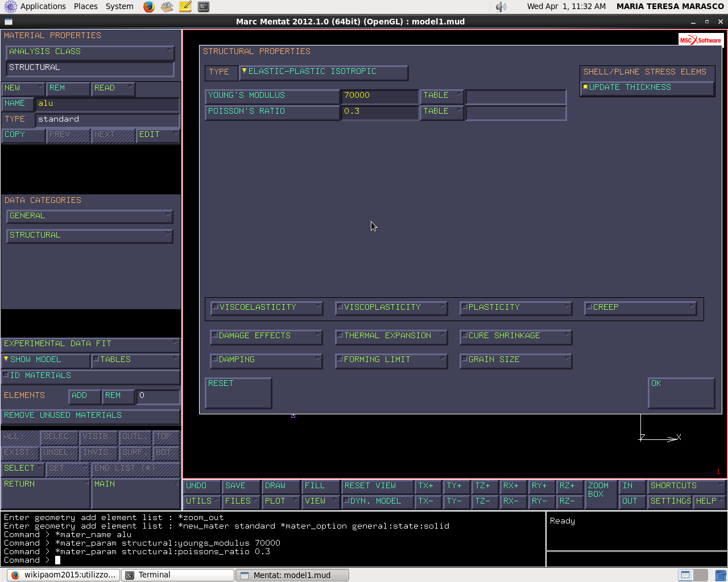728x582 pixels.
Task: Open Poisson's Ratio TABLE selector
Action: click(441, 112)
